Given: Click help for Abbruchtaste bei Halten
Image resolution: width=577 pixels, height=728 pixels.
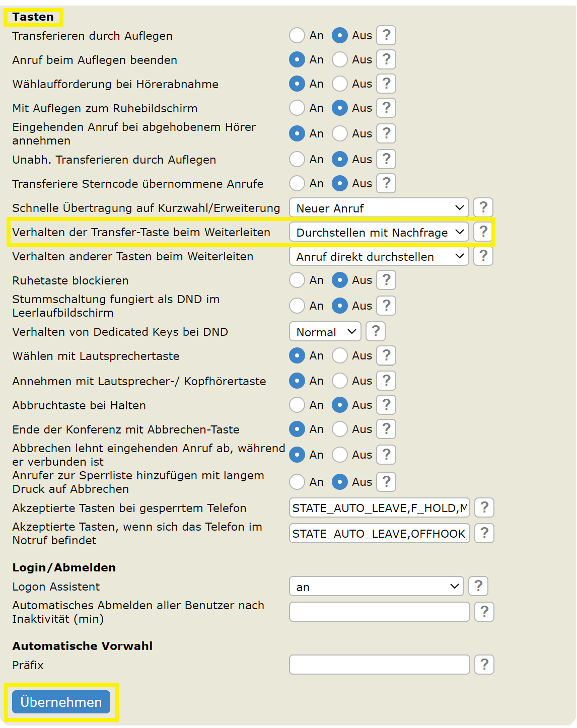Looking at the screenshot, I should 386,405.
